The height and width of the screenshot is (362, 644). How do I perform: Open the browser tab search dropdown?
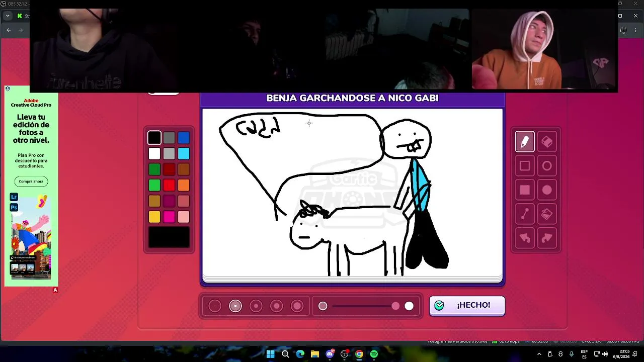[x=8, y=16]
